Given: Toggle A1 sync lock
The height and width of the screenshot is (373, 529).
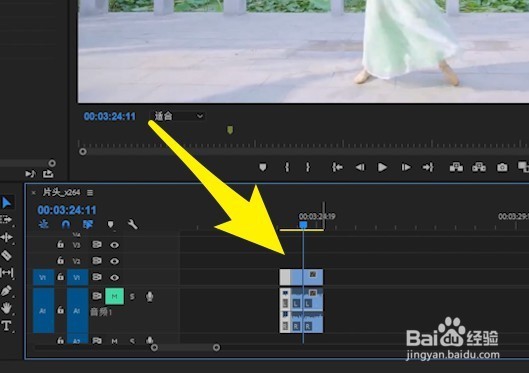Looking at the screenshot, I should pos(97,296).
